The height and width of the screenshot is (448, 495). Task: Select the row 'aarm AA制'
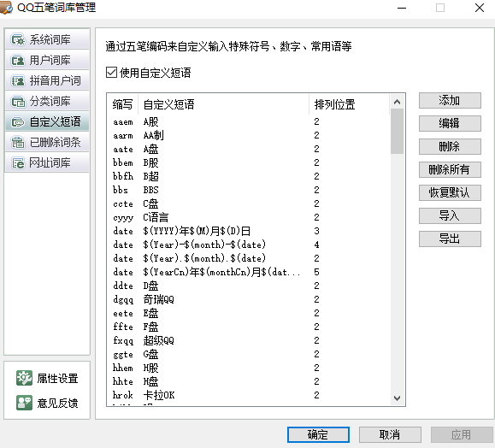(248, 135)
